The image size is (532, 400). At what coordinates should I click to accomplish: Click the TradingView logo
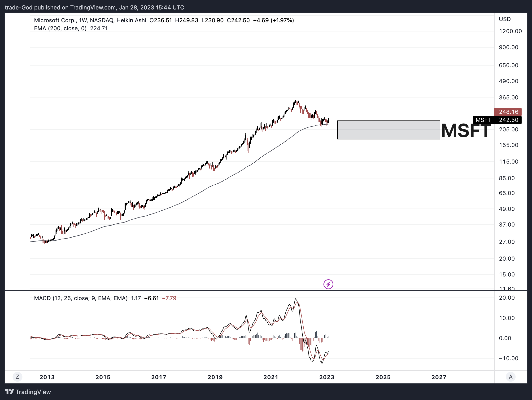click(9, 392)
